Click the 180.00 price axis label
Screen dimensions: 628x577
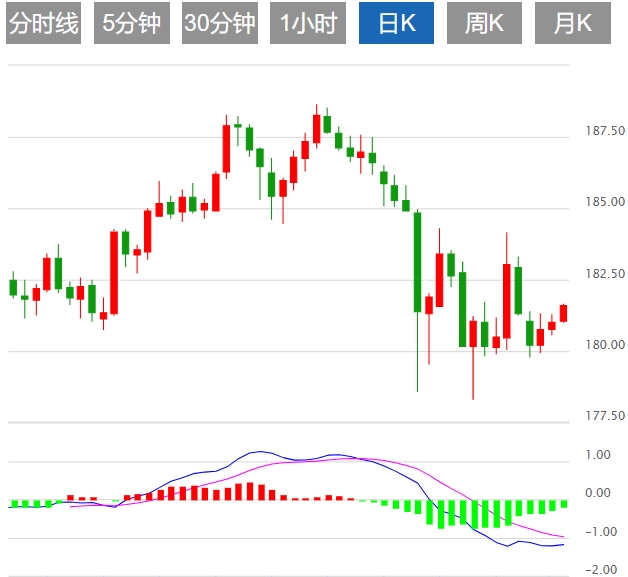(605, 345)
